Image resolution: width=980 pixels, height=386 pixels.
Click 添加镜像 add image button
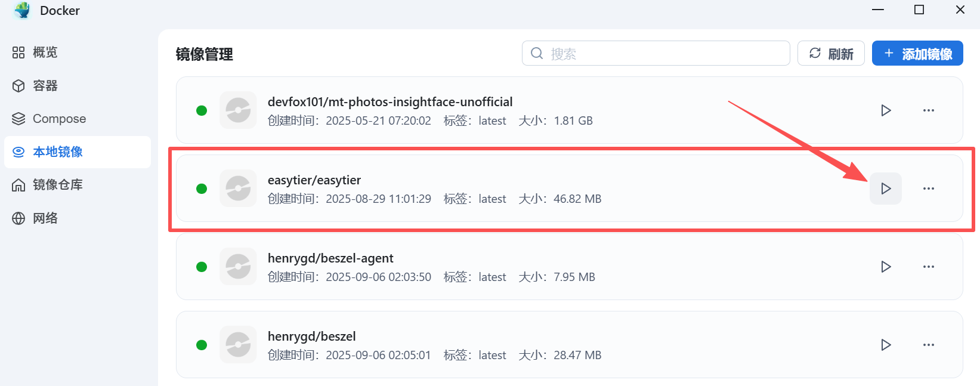tap(917, 54)
